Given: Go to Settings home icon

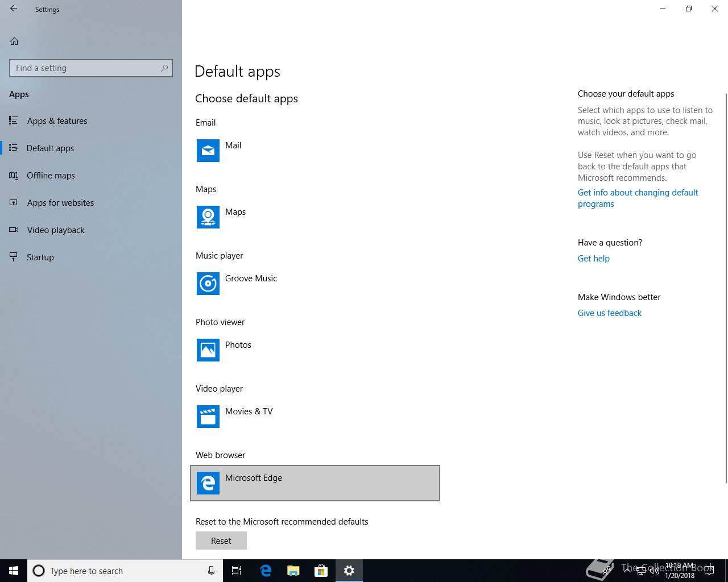Looking at the screenshot, I should (14, 41).
